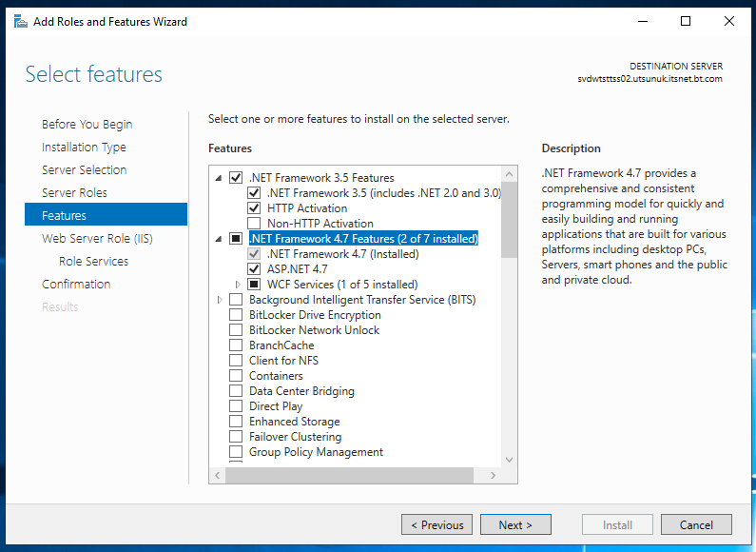Check Enhanced Storage checkbox
This screenshot has height=552, width=756.
click(x=236, y=422)
